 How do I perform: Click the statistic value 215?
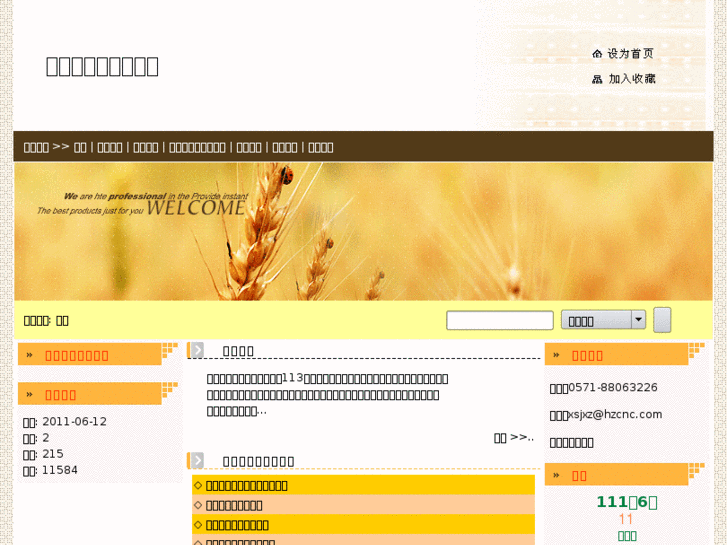53,454
